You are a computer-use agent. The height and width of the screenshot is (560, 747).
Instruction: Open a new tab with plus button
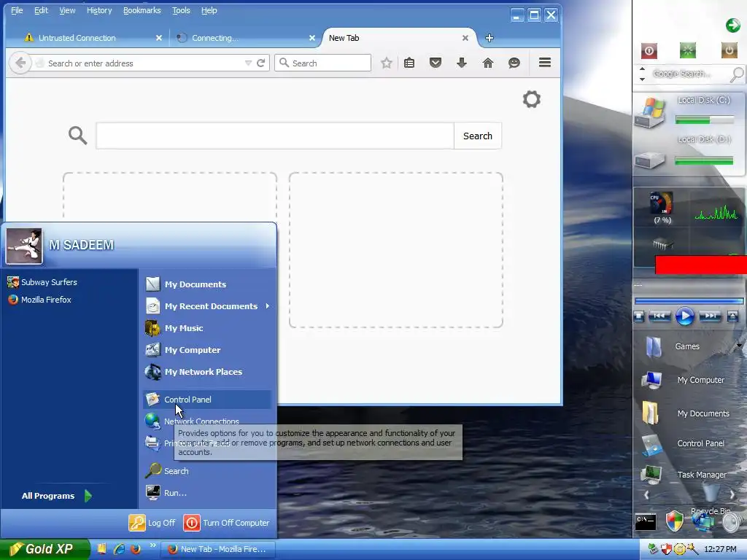[489, 38]
